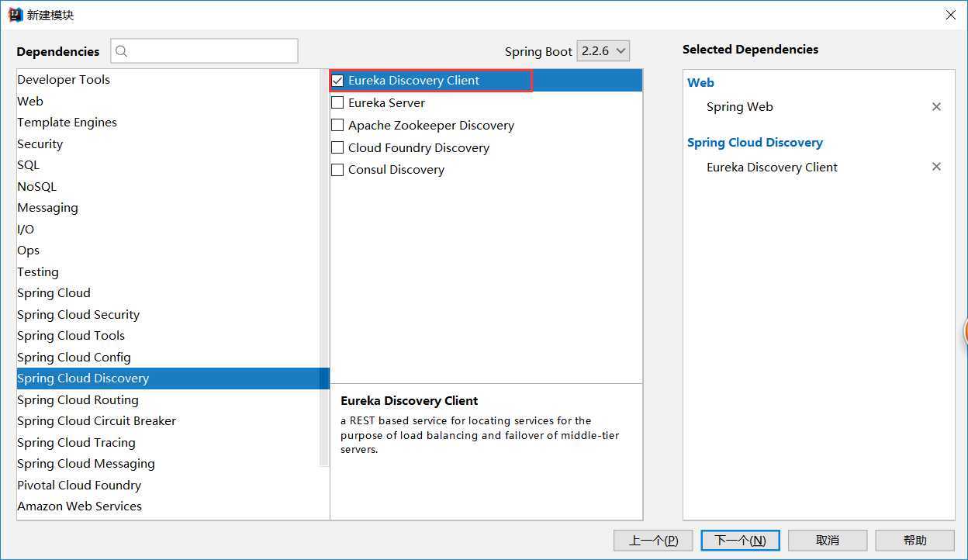Enable the Eureka Server checkbox
This screenshot has width=968, height=560.
pos(337,102)
